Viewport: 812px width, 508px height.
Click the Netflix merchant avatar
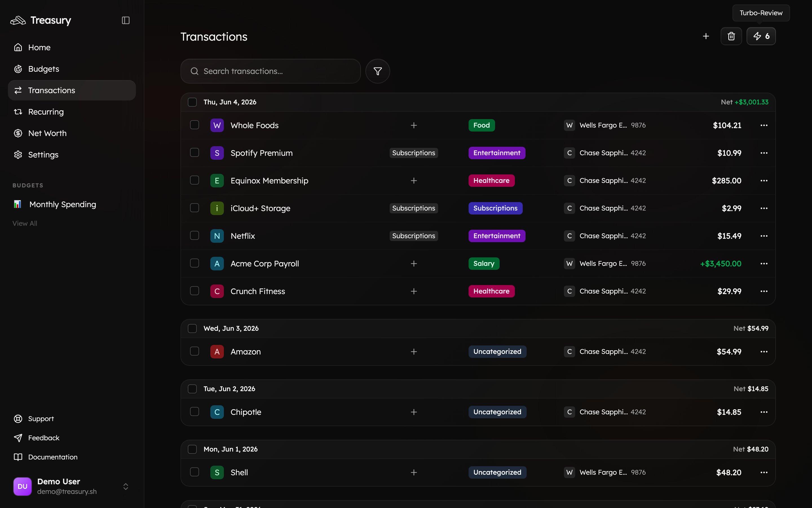point(217,236)
